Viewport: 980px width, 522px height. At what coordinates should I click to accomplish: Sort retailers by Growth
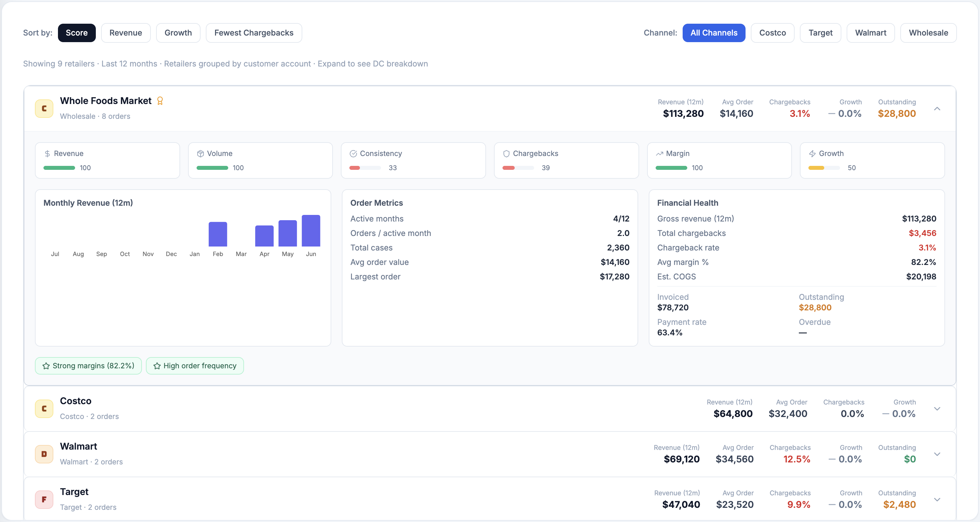(178, 33)
